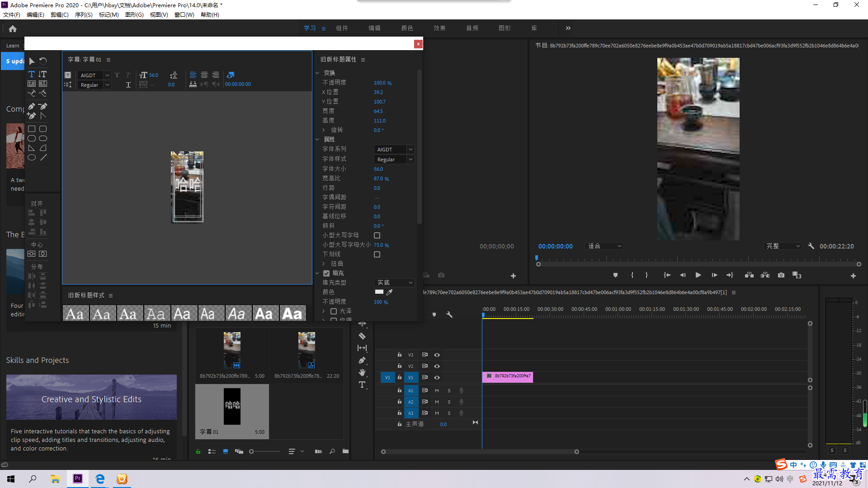Screen dimensions: 868x488
Task: Center-align the title text
Action: coord(204,75)
